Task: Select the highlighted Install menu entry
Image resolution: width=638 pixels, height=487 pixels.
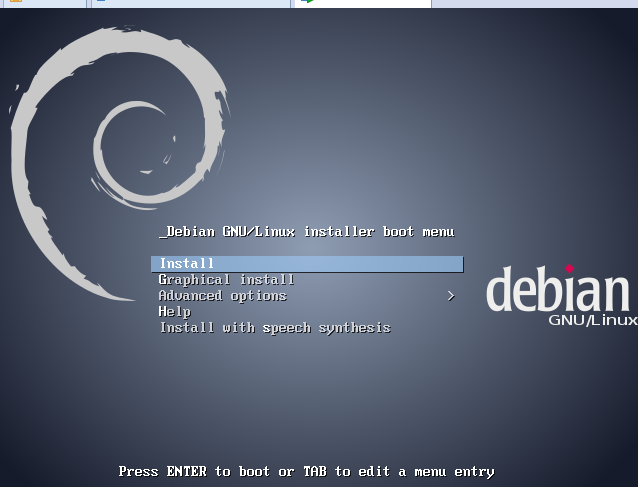Action: tap(307, 264)
